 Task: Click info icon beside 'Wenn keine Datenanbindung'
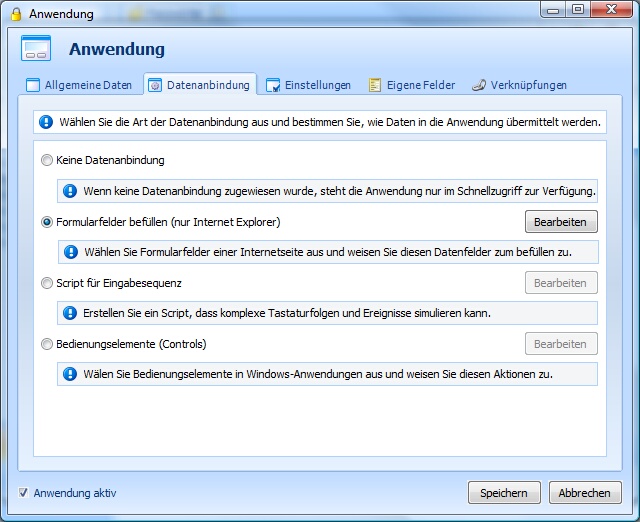click(70, 191)
